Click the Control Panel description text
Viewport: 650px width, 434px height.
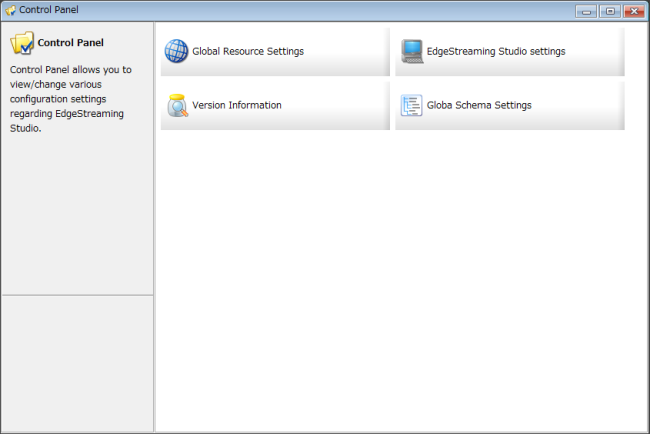pos(70,98)
